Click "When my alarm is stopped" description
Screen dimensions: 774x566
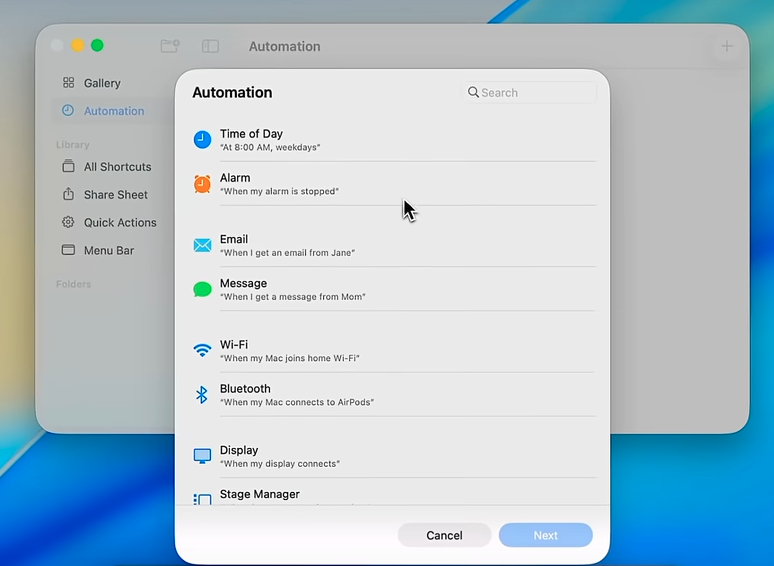(x=279, y=191)
